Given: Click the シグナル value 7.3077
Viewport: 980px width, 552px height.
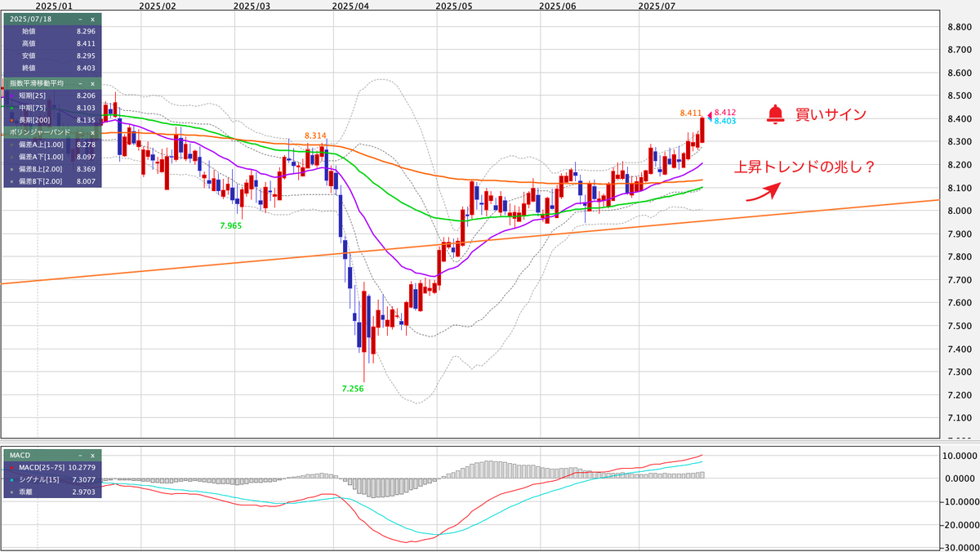Looking at the screenshot, I should coord(85,480).
